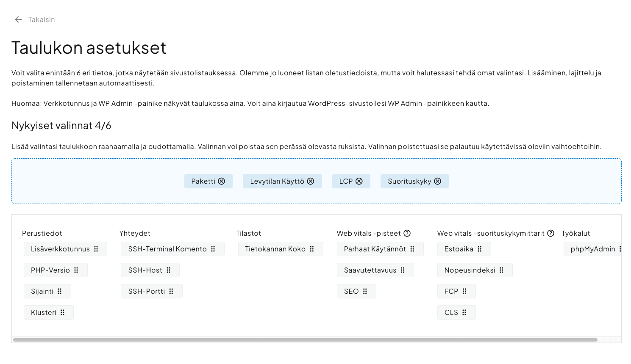Click the drag handle on SEO chip
Image resolution: width=631 pixels, height=364 pixels.
365,291
